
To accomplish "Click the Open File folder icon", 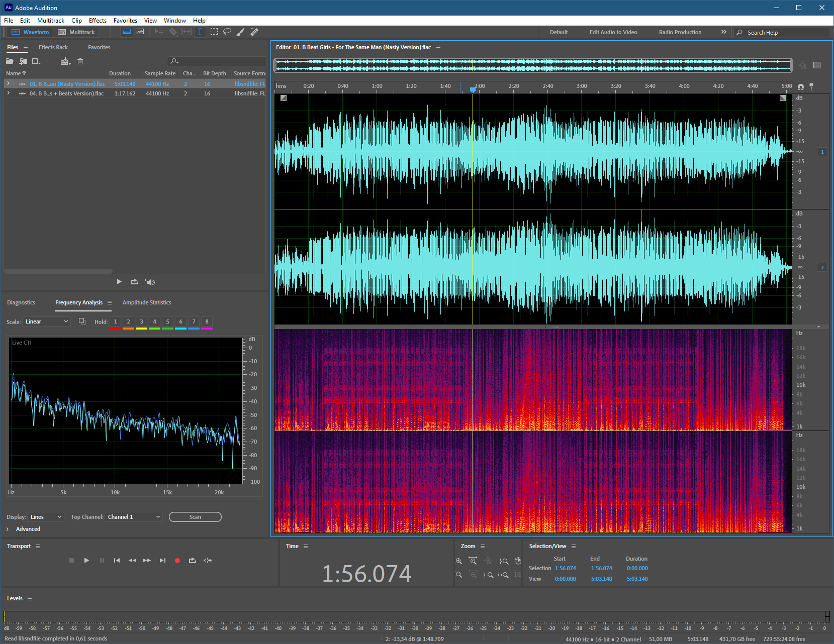I will (x=10, y=61).
